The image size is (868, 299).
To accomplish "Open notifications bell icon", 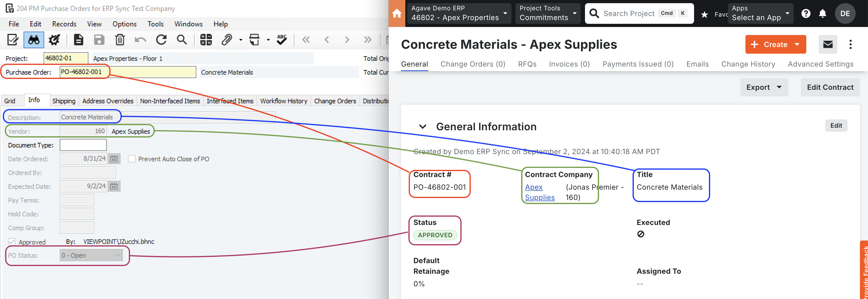I will tap(823, 13).
